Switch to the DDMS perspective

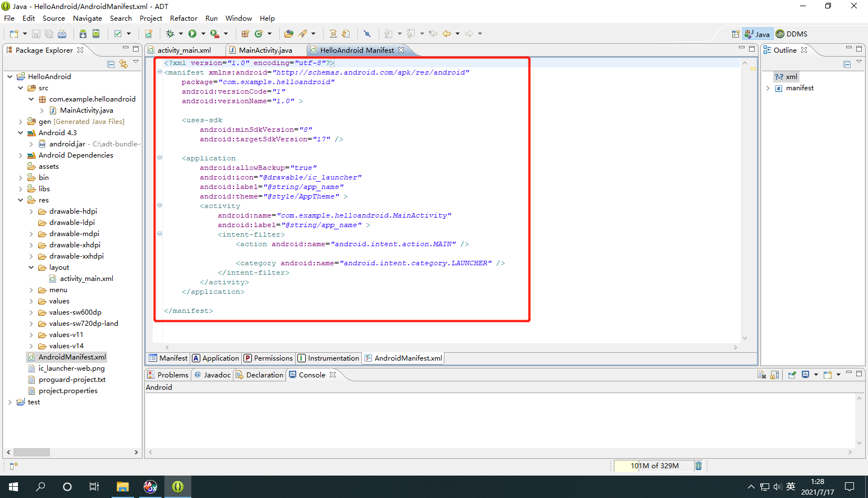[792, 34]
